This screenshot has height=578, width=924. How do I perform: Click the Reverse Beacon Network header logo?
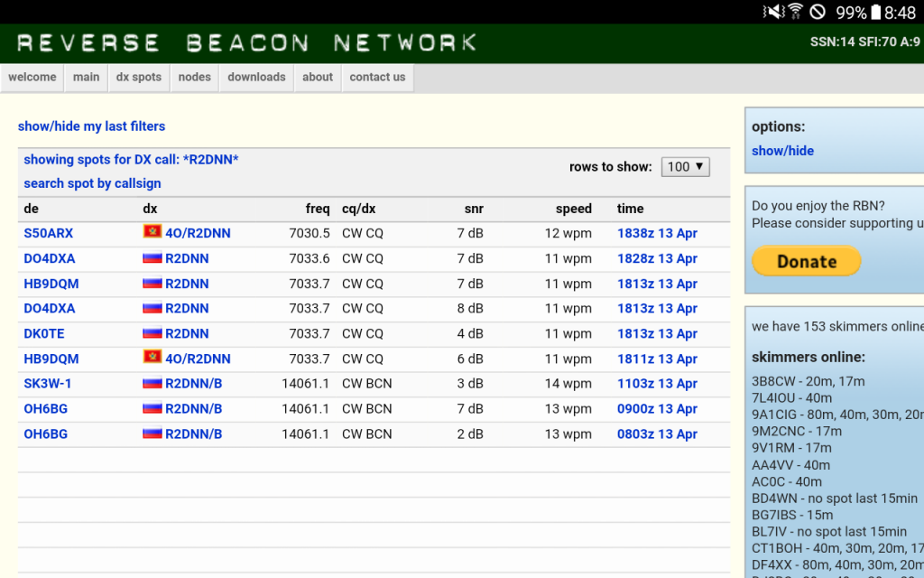point(247,43)
